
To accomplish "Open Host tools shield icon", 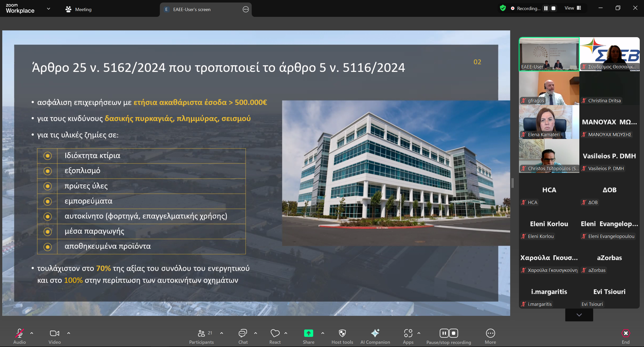I will (x=342, y=333).
